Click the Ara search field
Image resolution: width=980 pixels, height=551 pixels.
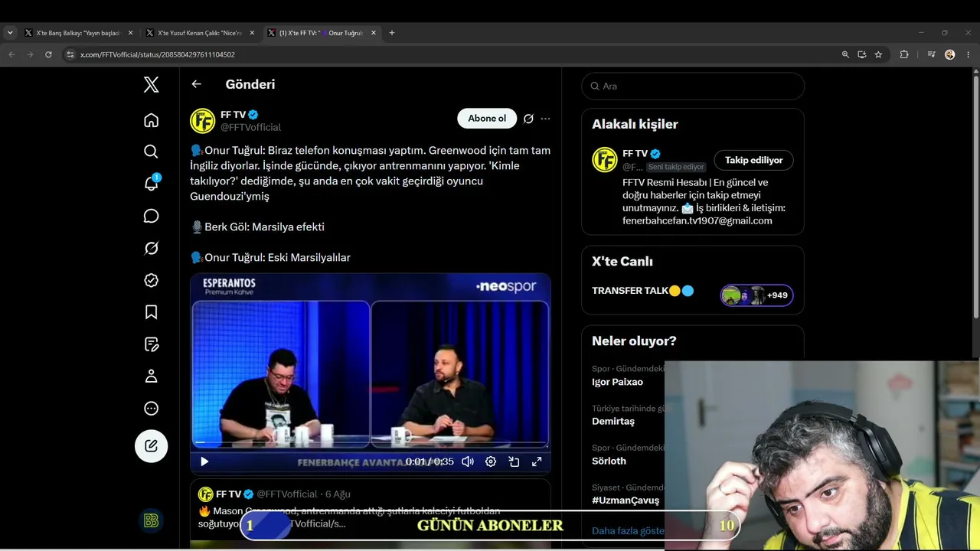693,86
